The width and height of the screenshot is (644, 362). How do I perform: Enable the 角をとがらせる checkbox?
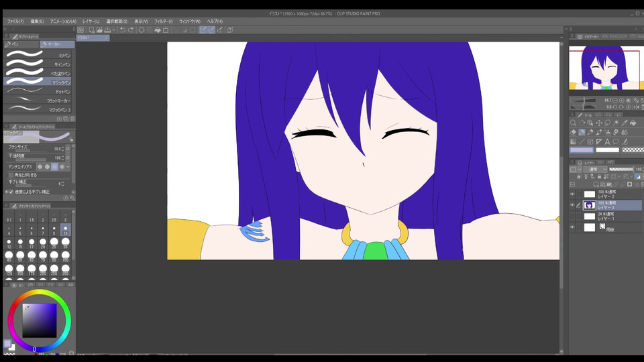click(11, 175)
